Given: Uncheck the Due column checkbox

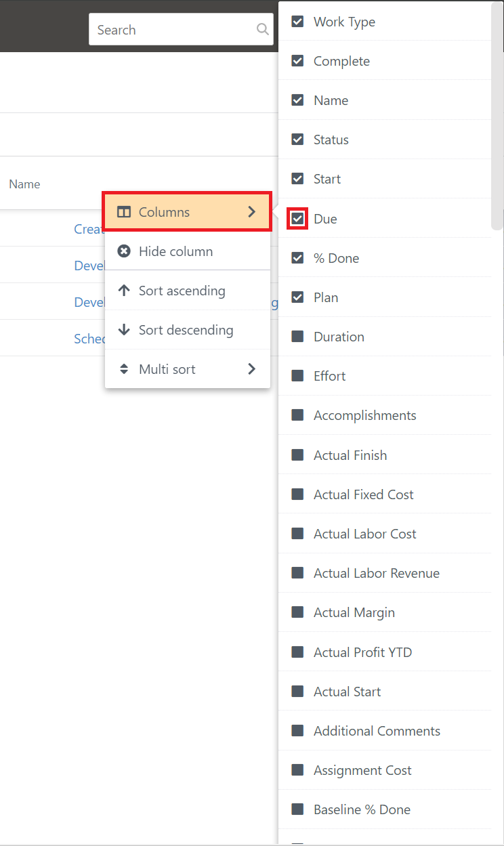Looking at the screenshot, I should pos(297,219).
